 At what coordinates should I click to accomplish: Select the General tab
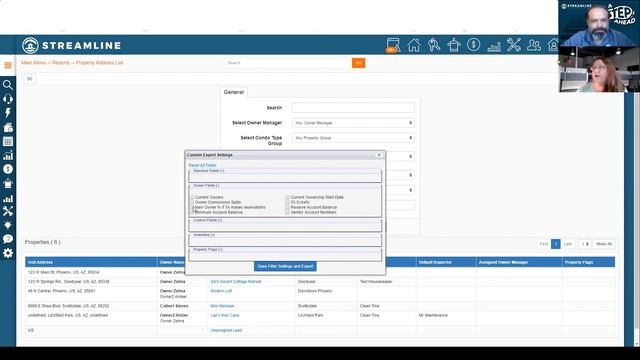click(234, 92)
